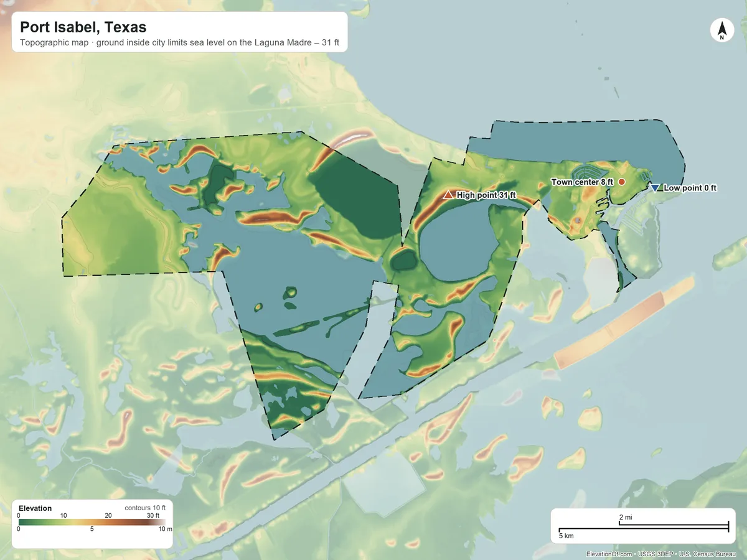
Task: Click the elevation color gradient bar
Action: click(x=92, y=522)
